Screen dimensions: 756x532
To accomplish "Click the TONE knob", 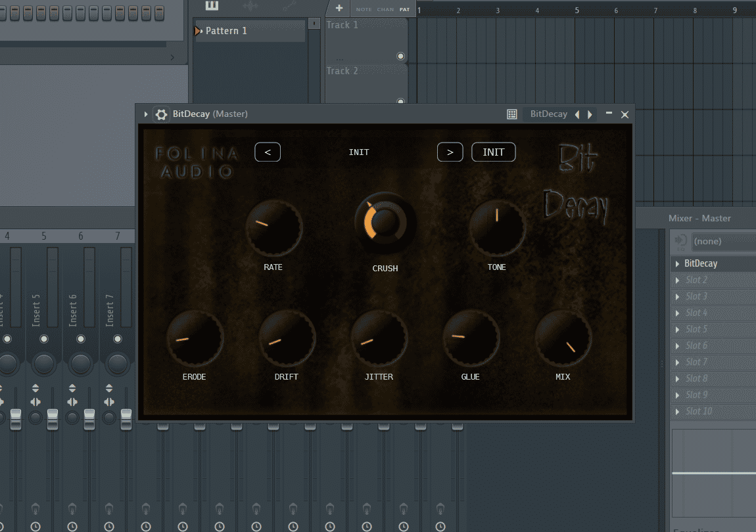I will (x=497, y=228).
